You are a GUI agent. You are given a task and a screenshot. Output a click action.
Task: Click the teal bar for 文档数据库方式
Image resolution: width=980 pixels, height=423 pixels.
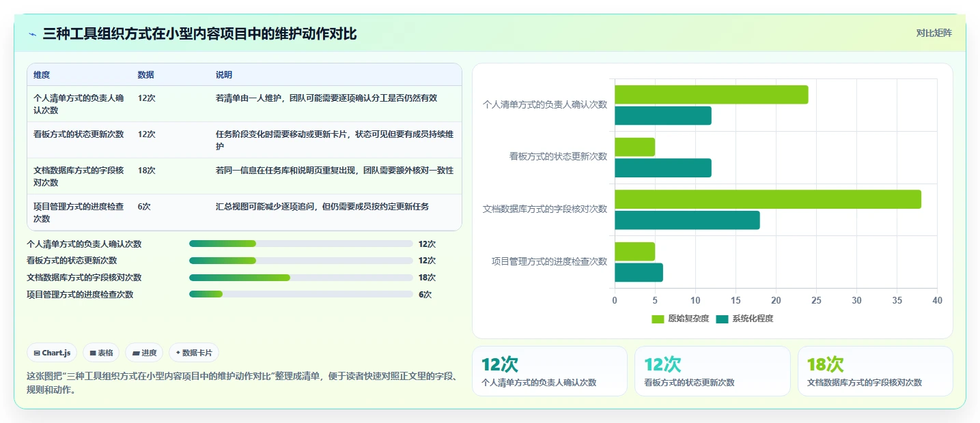(687, 220)
